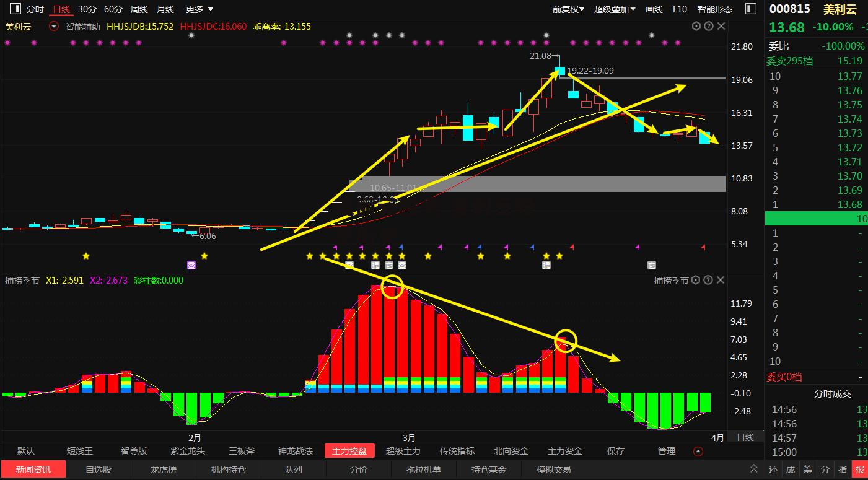
Task: Select the 主力控盘 indicator tab
Action: [349, 451]
